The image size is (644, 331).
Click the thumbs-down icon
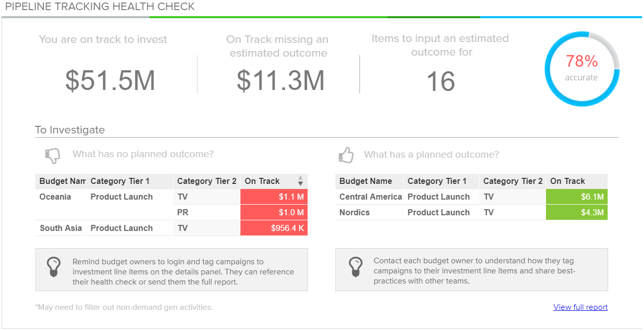[x=53, y=156]
